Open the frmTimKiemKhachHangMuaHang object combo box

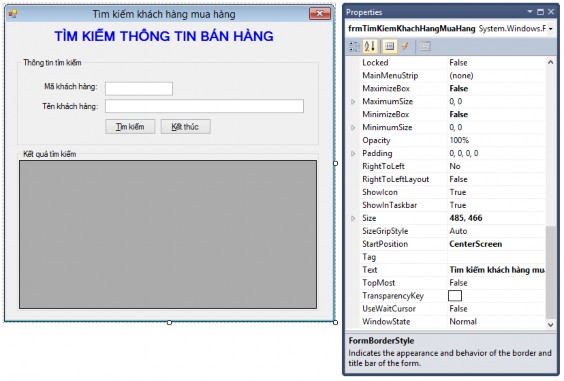[450, 28]
